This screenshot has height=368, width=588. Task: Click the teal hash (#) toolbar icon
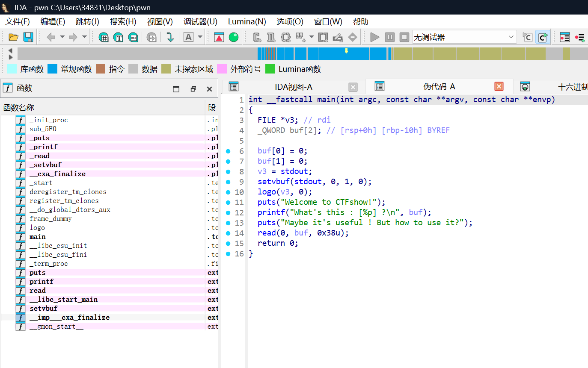(x=104, y=37)
